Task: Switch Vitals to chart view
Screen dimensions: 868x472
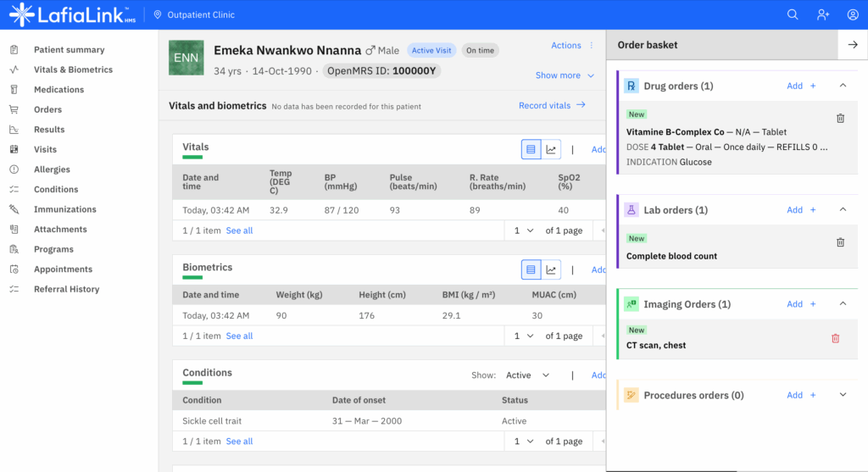Action: (551, 150)
